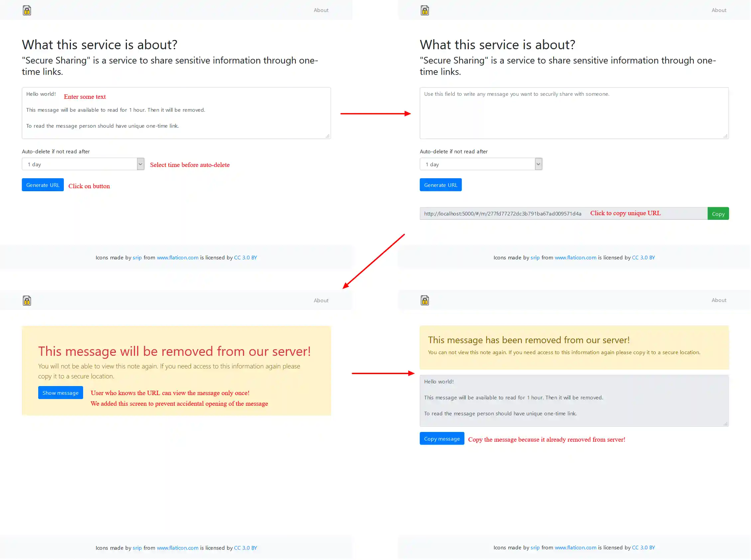Open About in the header above the removed-message notice
Viewport: 751px width, 560px height.
pyautogui.click(x=719, y=300)
